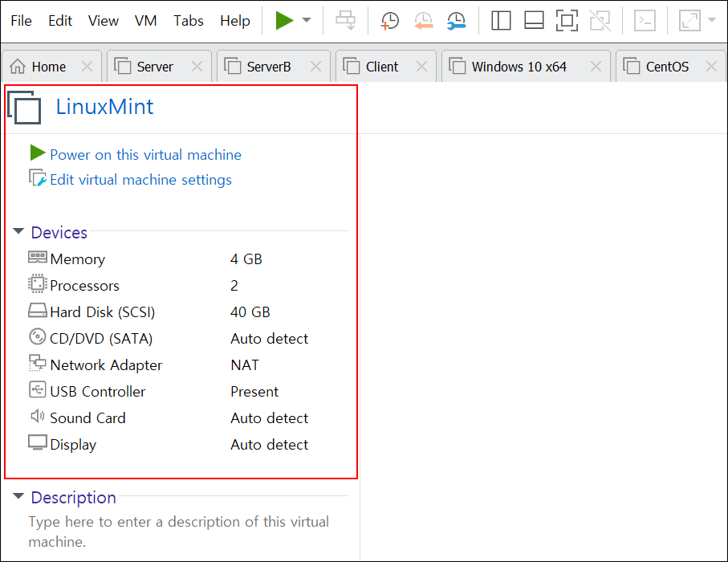Open the Help menu

[235, 21]
